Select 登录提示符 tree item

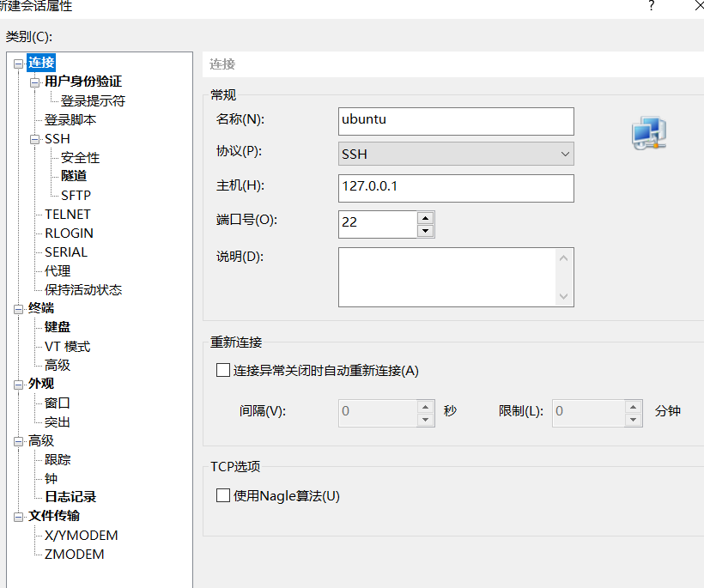tap(93, 100)
